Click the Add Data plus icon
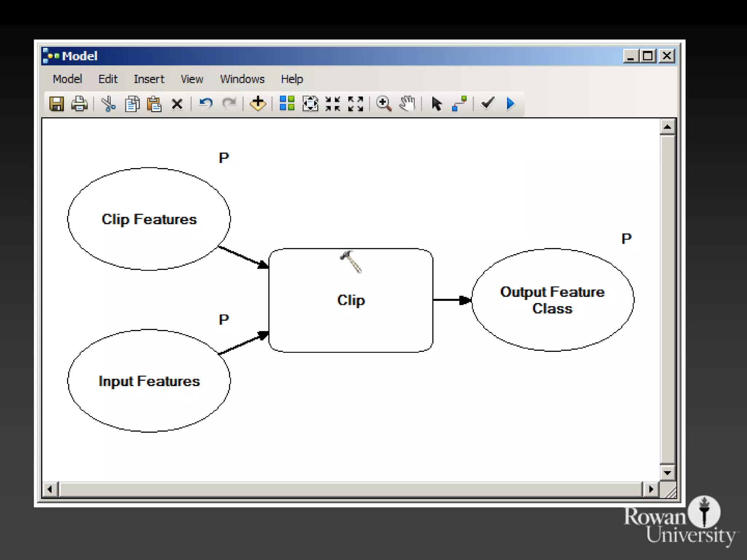The image size is (747, 560). [258, 104]
